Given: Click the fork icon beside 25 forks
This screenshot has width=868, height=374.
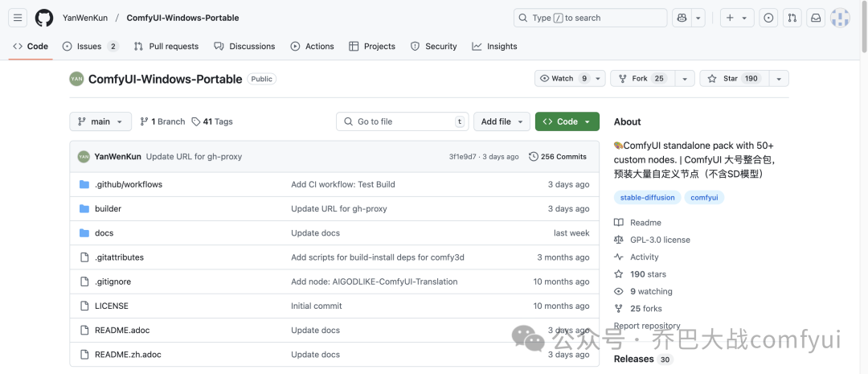Looking at the screenshot, I should coord(618,309).
